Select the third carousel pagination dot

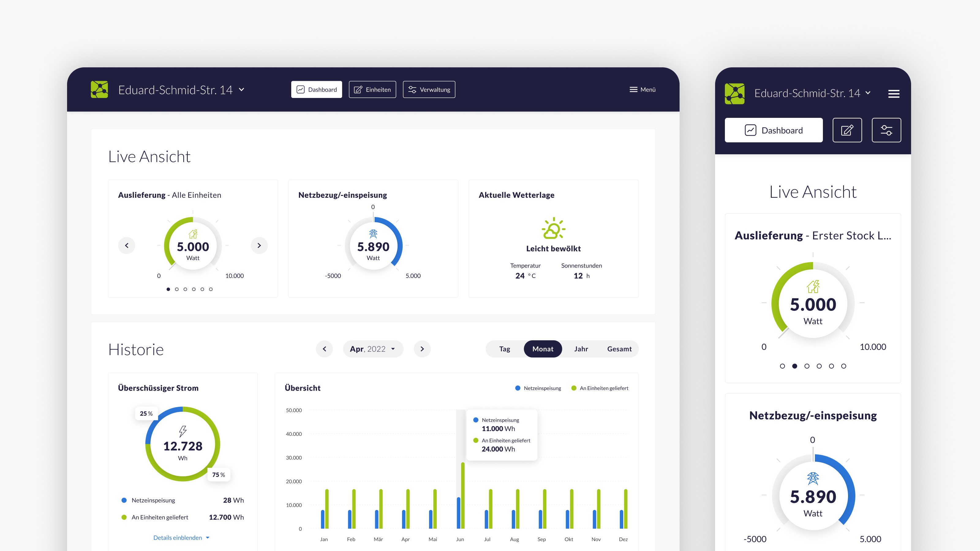point(185,289)
